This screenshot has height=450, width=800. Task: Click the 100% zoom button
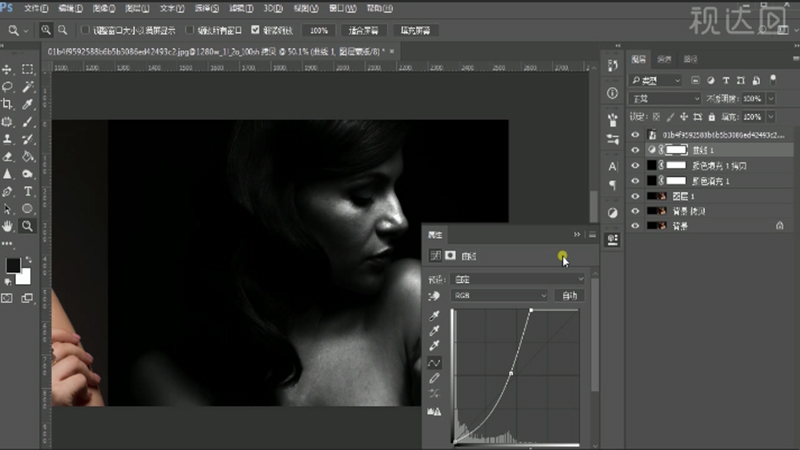(x=319, y=31)
